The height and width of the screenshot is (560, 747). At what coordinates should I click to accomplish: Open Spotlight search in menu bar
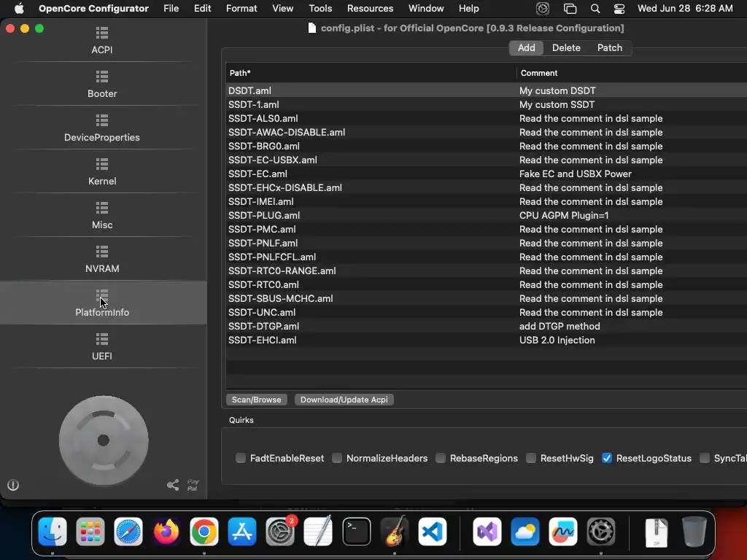point(595,9)
